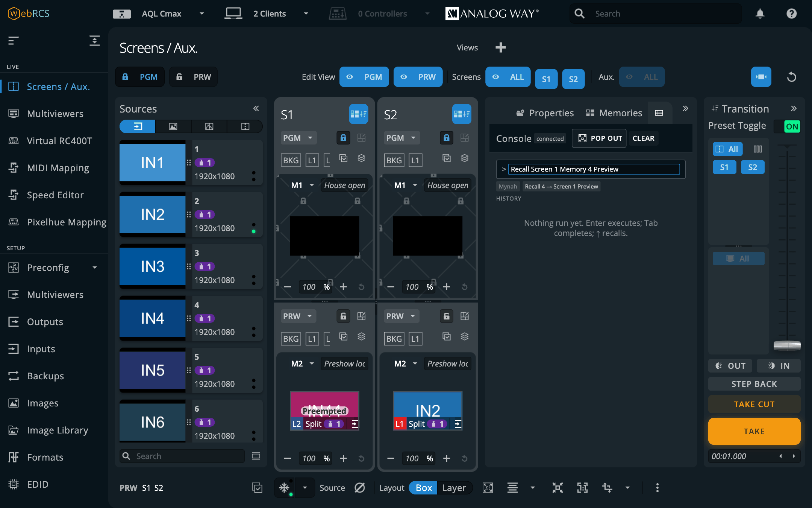Click the Sources list view icon beside search
The height and width of the screenshot is (508, 812).
pyautogui.click(x=256, y=456)
